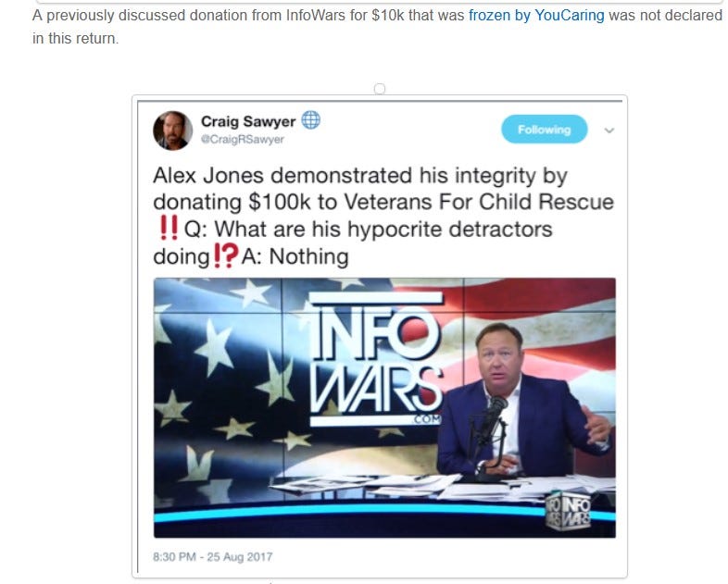Click the InfoWars cube watermark in corner
Viewport: 728px width, 584px height.
[x=569, y=511]
